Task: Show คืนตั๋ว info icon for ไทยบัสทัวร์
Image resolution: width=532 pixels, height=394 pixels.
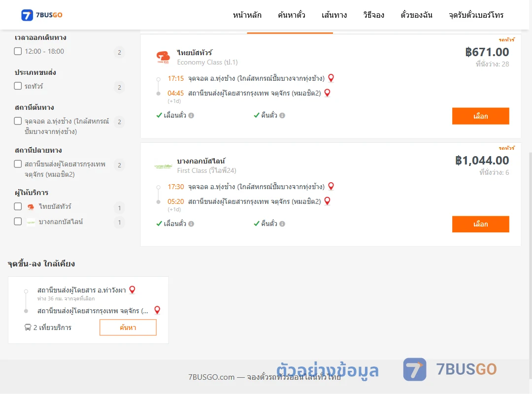Action: pos(282,115)
